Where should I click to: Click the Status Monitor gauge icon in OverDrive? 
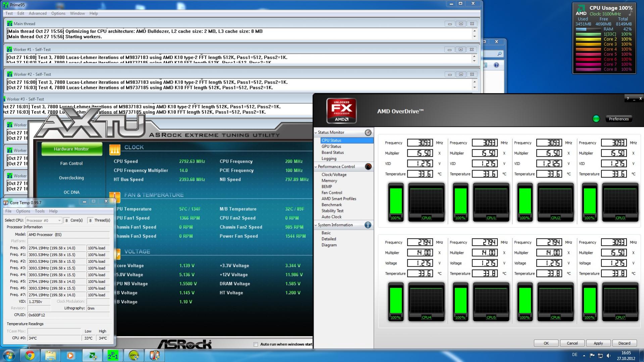click(x=368, y=133)
